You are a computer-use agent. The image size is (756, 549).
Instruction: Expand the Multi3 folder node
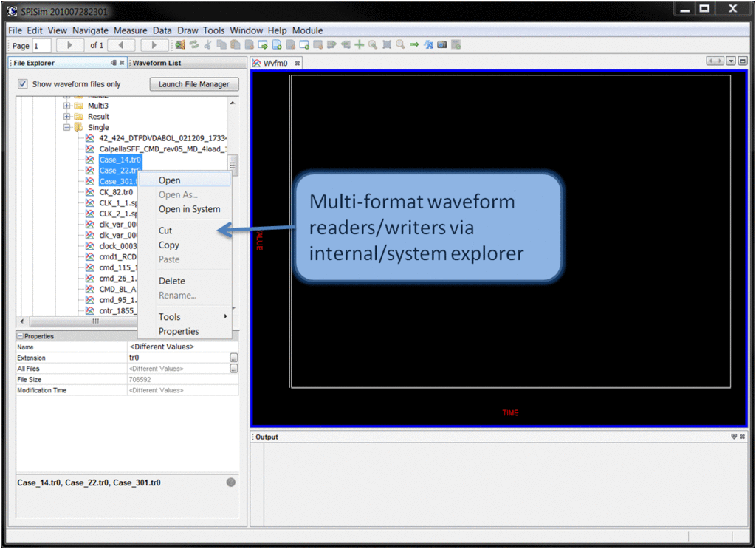(x=67, y=106)
